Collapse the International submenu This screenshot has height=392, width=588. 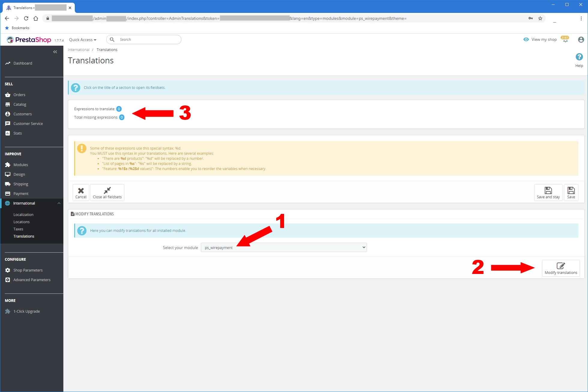[x=59, y=203]
